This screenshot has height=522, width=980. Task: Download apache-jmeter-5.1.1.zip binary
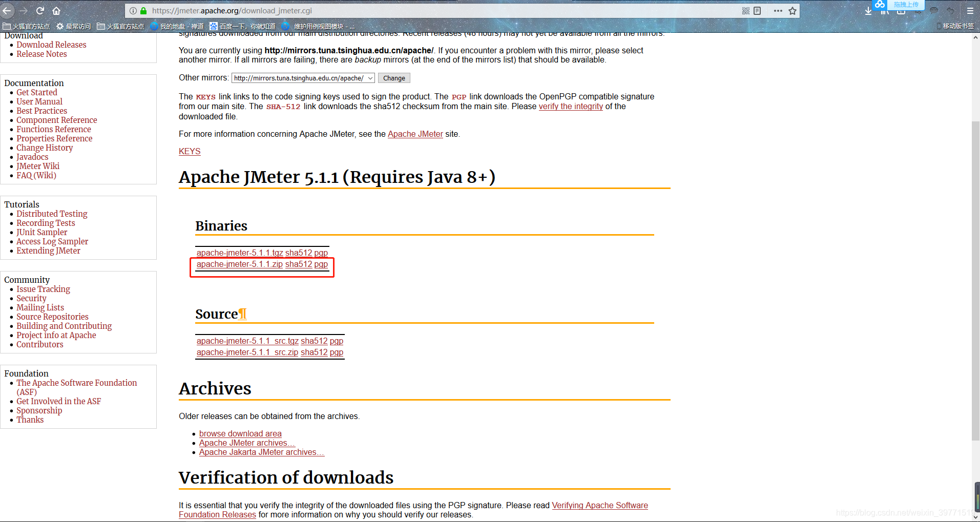coord(240,264)
